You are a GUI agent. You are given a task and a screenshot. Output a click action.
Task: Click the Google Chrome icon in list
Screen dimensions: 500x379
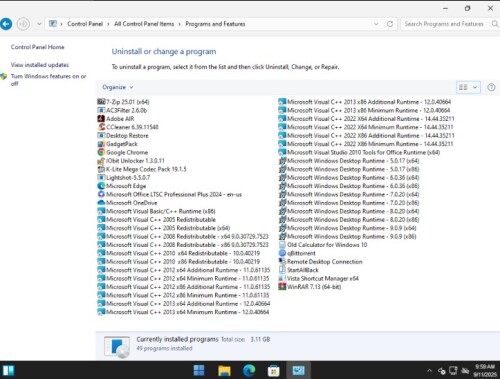tap(101, 152)
